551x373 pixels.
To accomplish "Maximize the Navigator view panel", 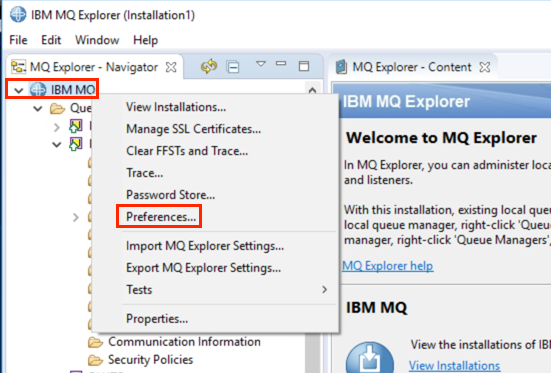I will point(304,66).
